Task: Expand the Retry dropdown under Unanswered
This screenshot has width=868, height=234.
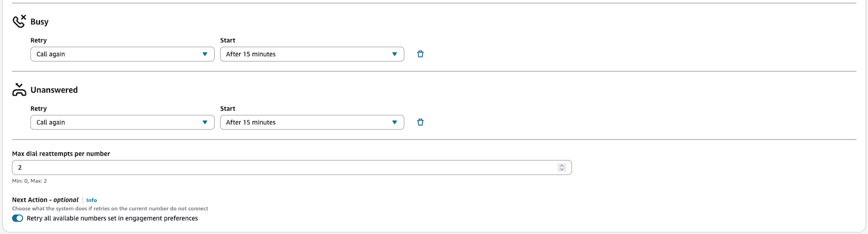Action: point(122,122)
